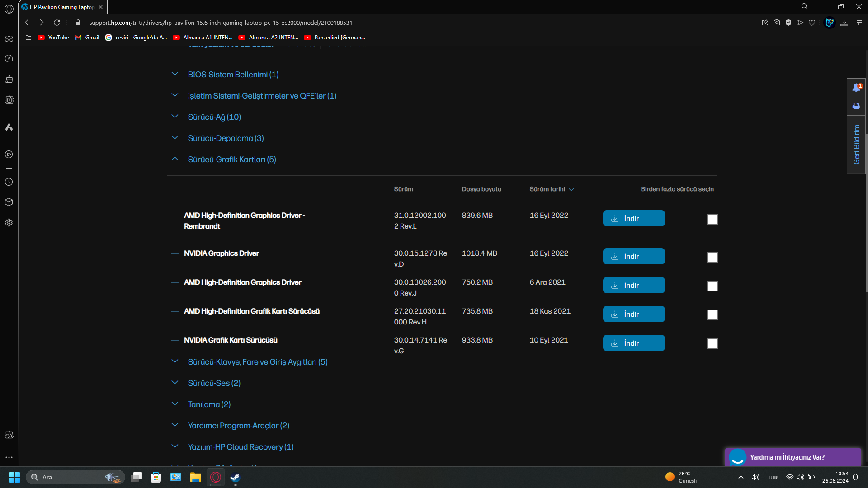
Task: Check the NVIDIA Graphics Driver checkbox
Action: pos(712,257)
